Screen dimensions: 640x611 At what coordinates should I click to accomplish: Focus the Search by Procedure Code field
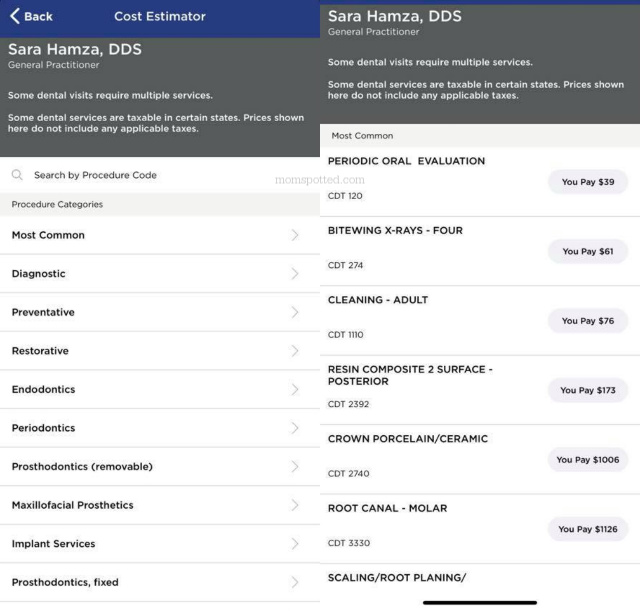160,175
